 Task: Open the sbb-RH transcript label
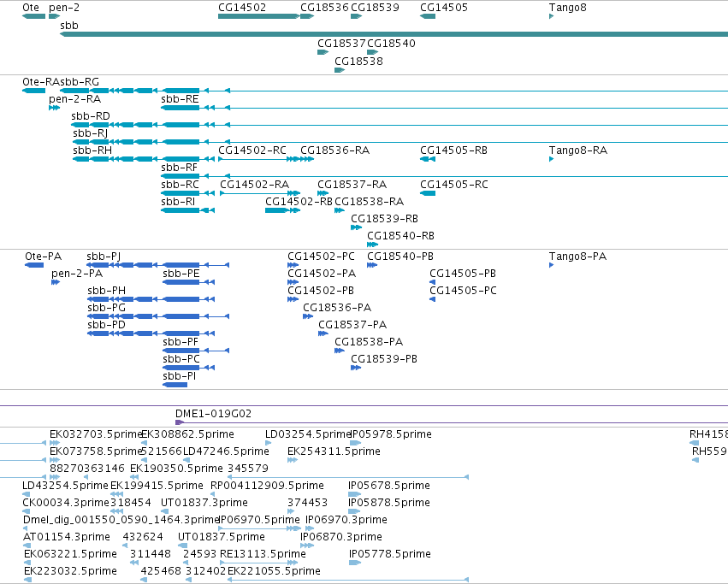tap(92, 150)
